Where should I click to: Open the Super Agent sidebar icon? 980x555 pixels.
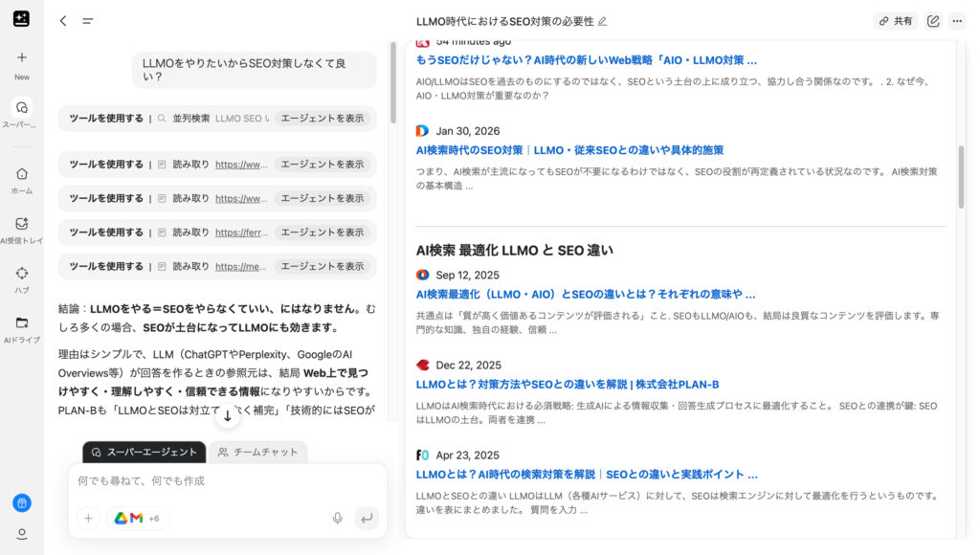(21, 107)
